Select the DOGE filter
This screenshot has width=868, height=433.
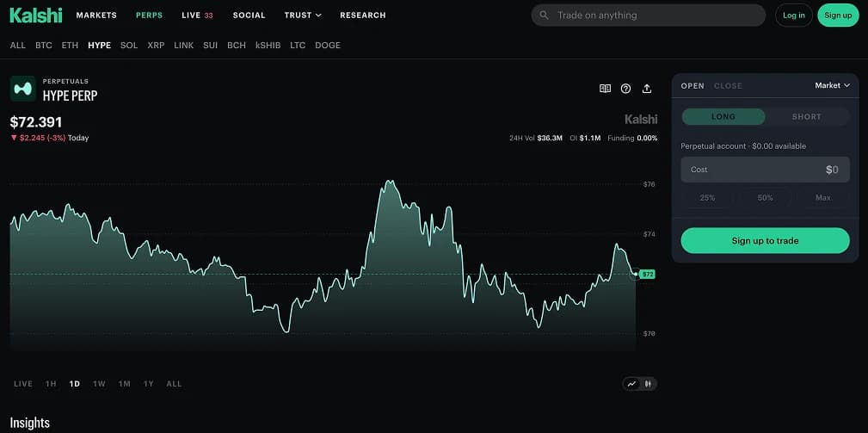coord(328,46)
